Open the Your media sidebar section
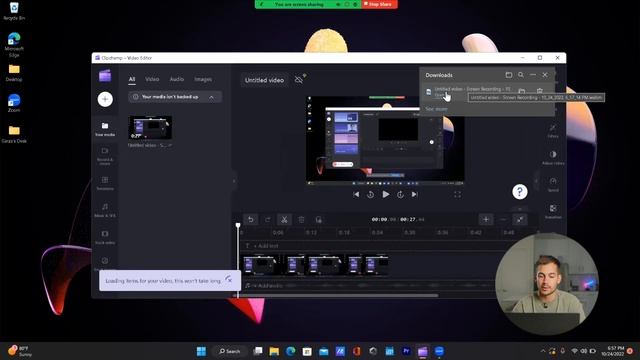Viewport: 640px width, 360px height. [105, 129]
